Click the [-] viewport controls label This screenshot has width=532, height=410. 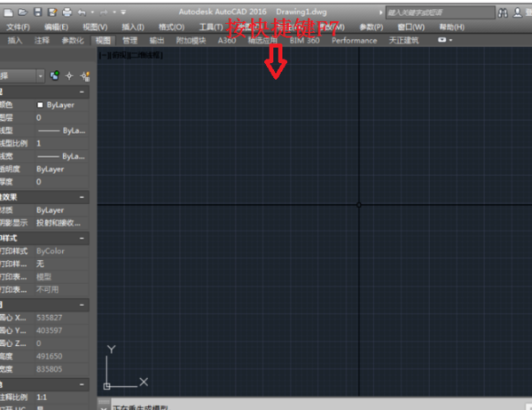(x=104, y=55)
